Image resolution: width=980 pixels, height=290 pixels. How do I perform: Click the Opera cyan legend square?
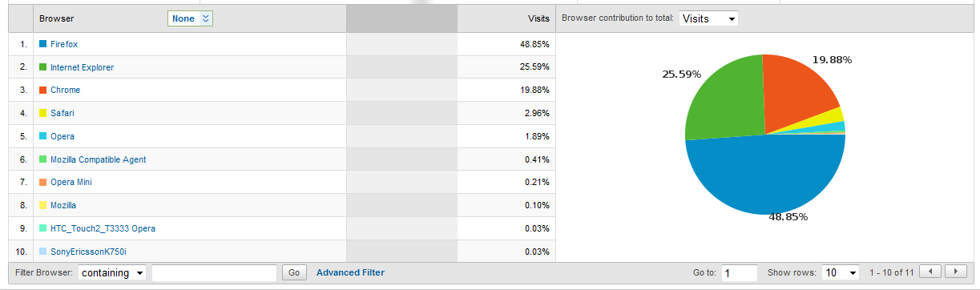click(x=43, y=136)
